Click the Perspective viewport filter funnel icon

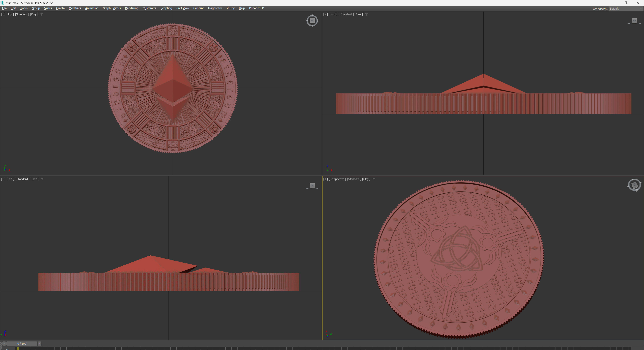coord(374,179)
